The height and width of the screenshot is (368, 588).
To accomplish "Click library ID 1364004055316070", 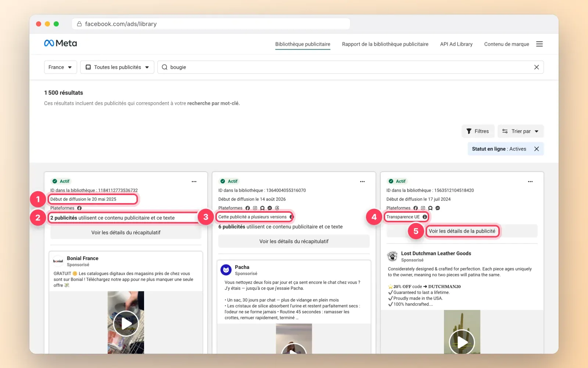I will [x=262, y=190].
